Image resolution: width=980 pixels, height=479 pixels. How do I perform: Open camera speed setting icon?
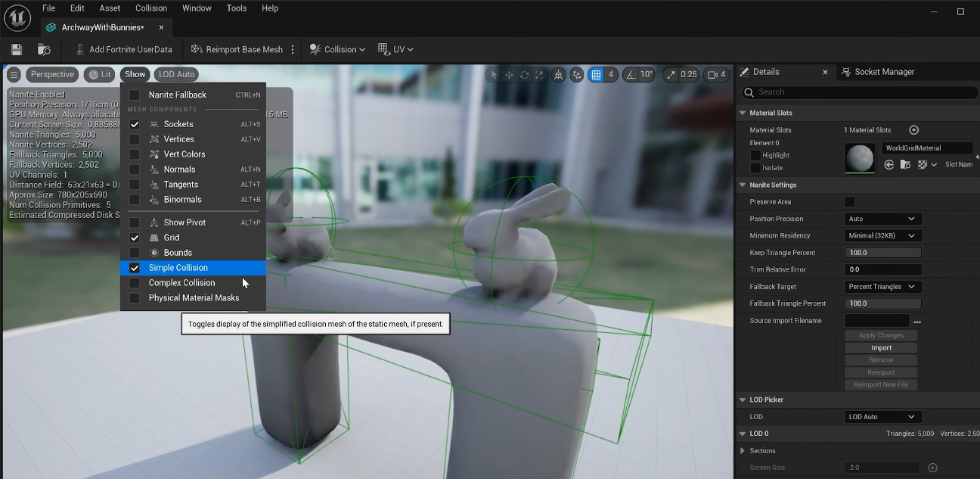[712, 74]
